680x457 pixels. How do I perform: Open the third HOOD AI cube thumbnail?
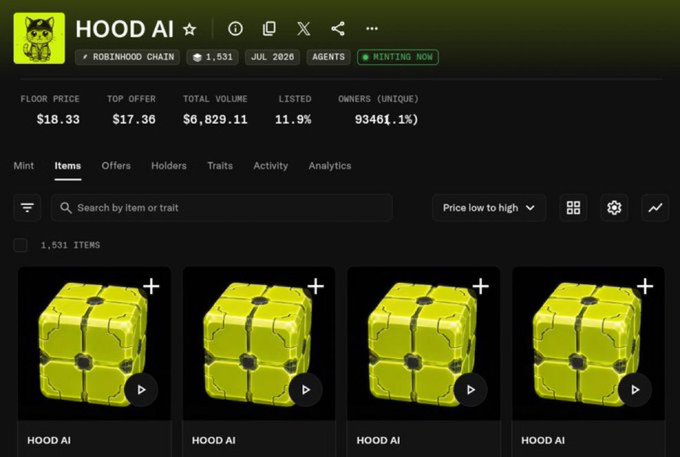(x=424, y=343)
